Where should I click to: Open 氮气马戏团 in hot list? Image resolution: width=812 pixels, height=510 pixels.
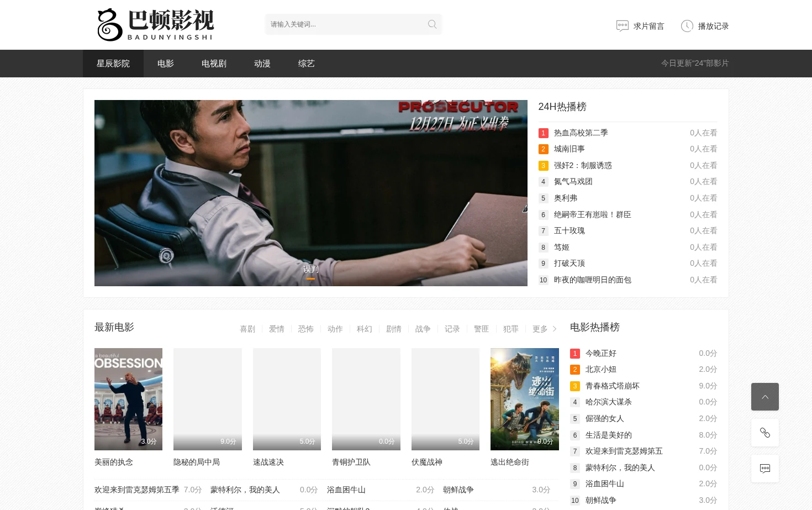(x=573, y=181)
